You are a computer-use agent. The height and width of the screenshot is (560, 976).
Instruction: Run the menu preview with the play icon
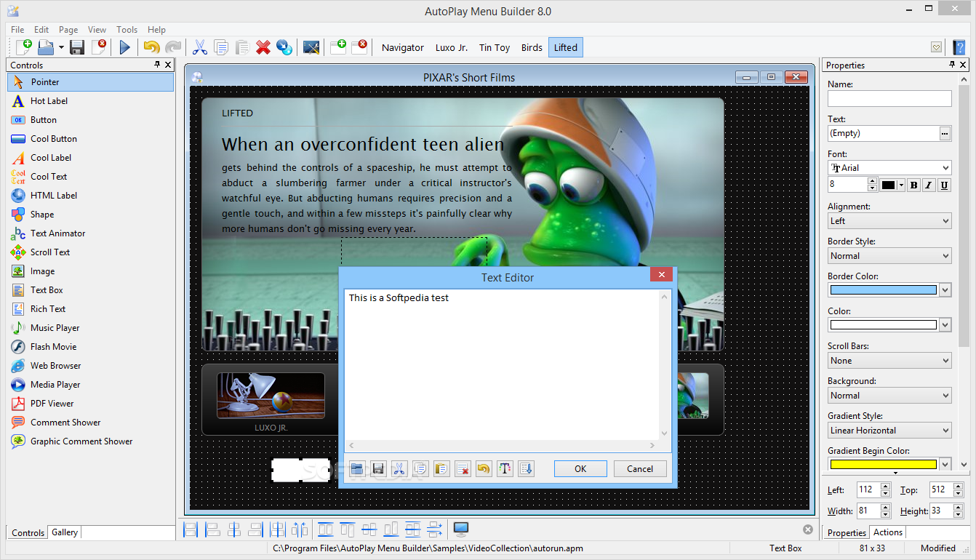[x=125, y=47]
